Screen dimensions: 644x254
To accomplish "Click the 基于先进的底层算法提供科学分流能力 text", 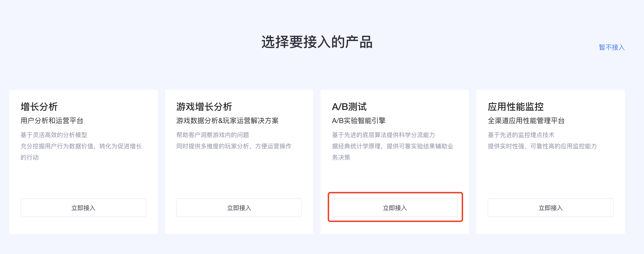I will pos(383,135).
